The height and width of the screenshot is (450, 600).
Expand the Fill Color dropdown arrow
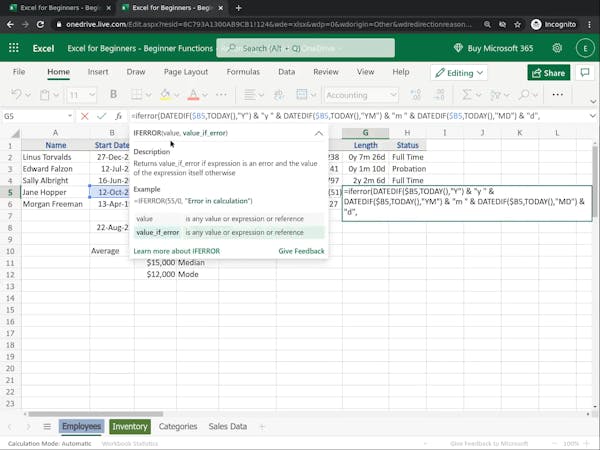[x=177, y=95]
